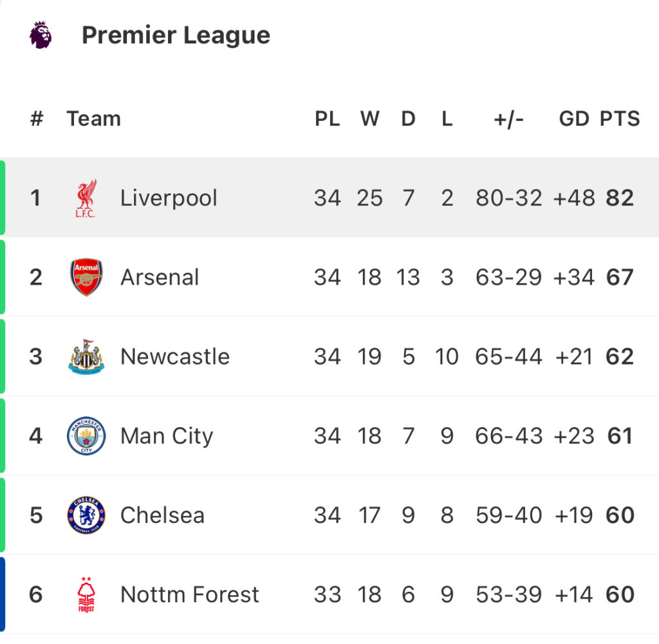
Task: Tap the Nottm Forest team name
Action: tap(190, 594)
